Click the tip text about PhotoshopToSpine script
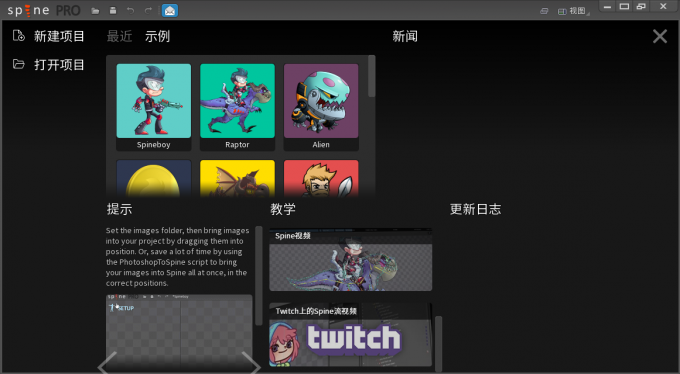This screenshot has height=374, width=680. point(177,257)
